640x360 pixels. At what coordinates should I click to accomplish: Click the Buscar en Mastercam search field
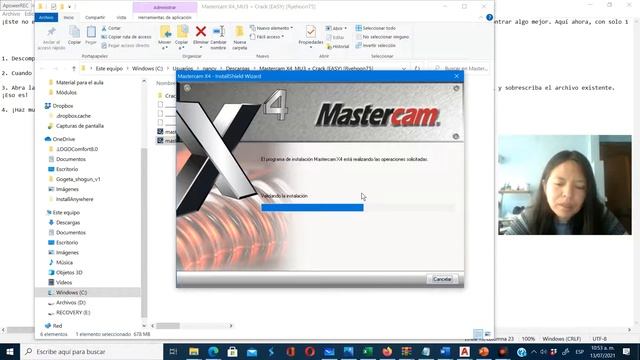point(460,69)
